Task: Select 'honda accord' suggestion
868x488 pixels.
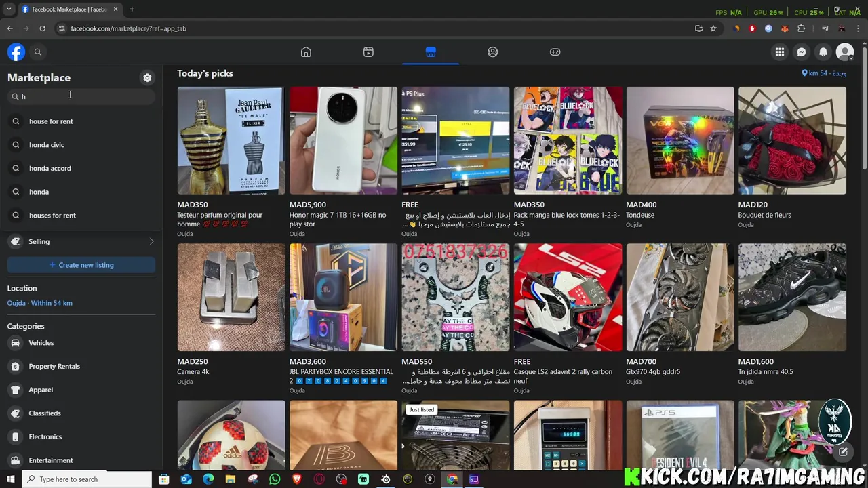Action: 81,168
